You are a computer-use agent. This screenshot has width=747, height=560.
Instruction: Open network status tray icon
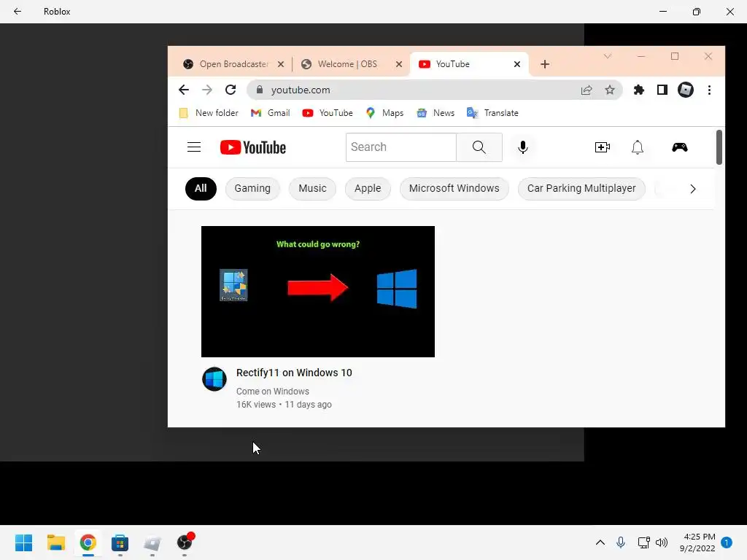click(x=643, y=542)
